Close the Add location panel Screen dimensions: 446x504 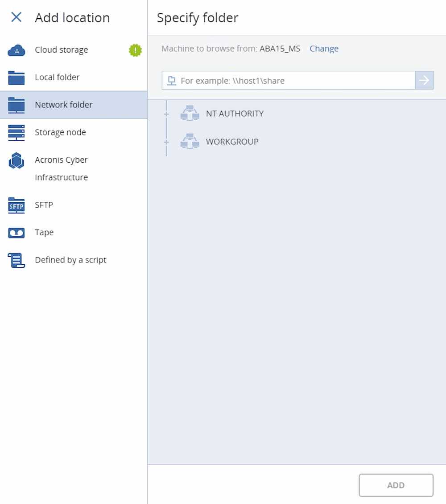tap(17, 17)
